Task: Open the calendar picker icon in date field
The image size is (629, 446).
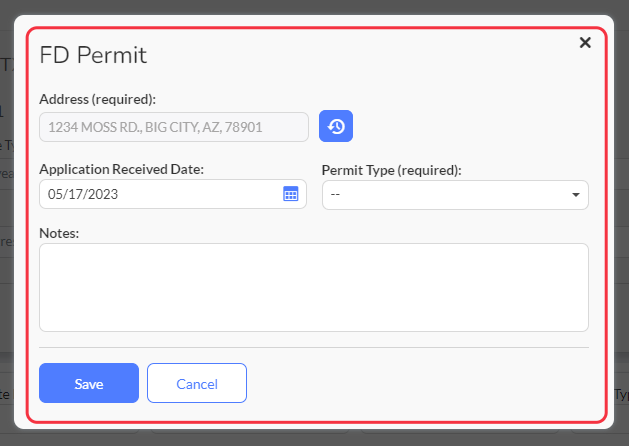Action: 290,194
